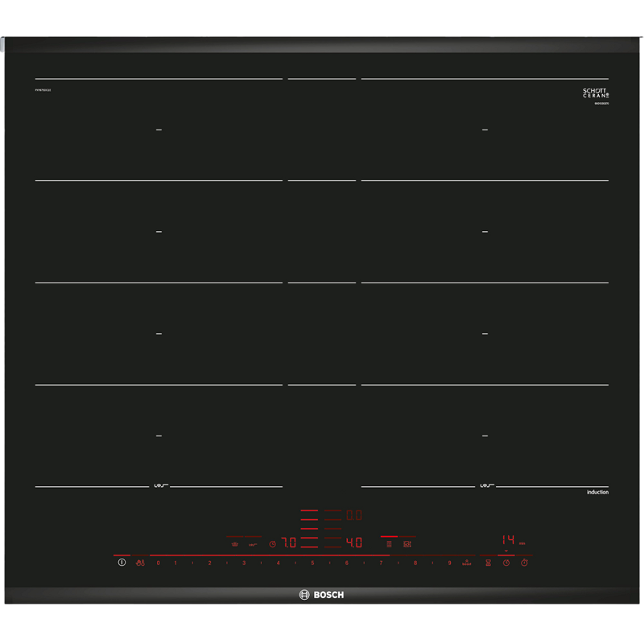Tap the hourglass kitchen timer icon

488,563
